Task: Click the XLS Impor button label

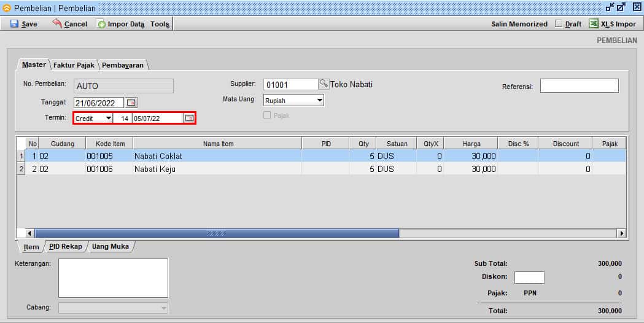Action: point(618,24)
